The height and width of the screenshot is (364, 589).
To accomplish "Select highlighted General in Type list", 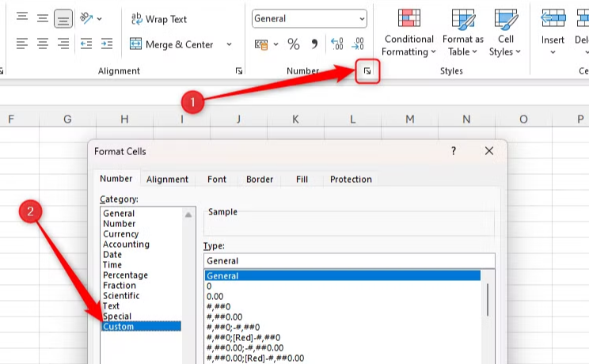I will (343, 275).
